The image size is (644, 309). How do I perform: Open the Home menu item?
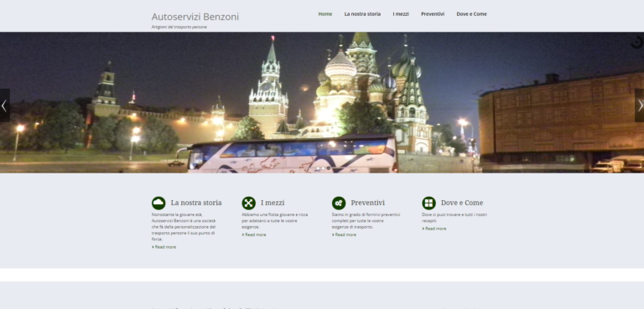pos(325,14)
